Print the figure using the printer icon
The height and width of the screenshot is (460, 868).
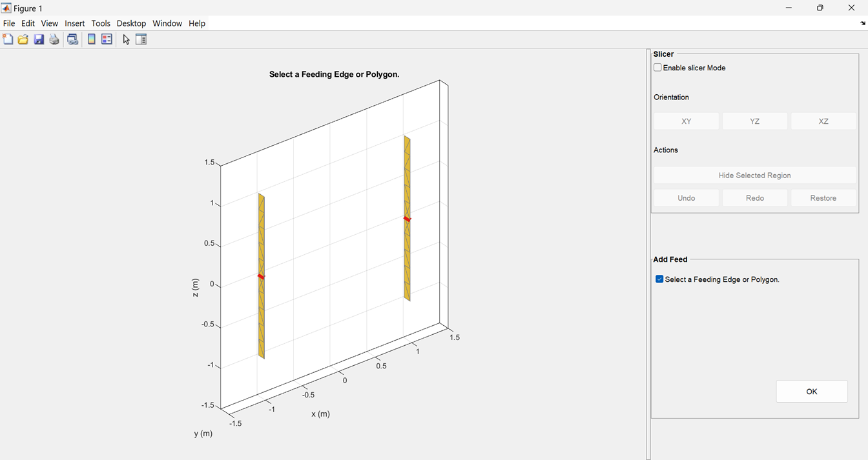tap(54, 39)
